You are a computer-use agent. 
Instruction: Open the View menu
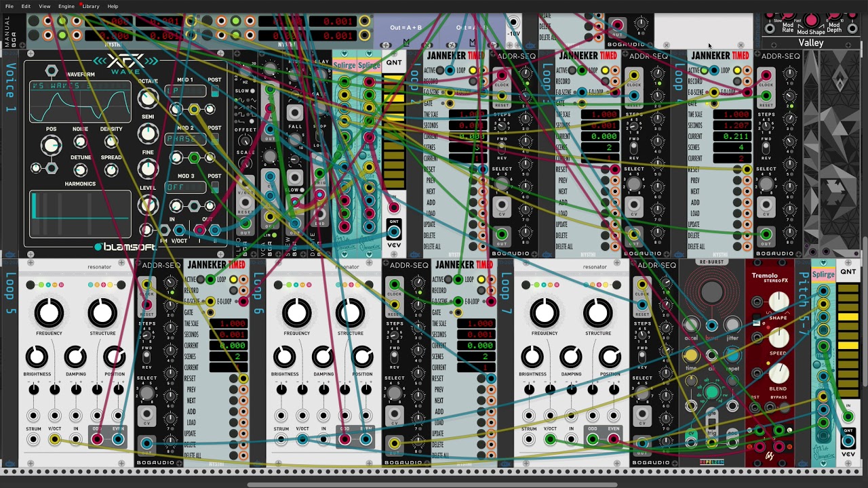(x=44, y=6)
